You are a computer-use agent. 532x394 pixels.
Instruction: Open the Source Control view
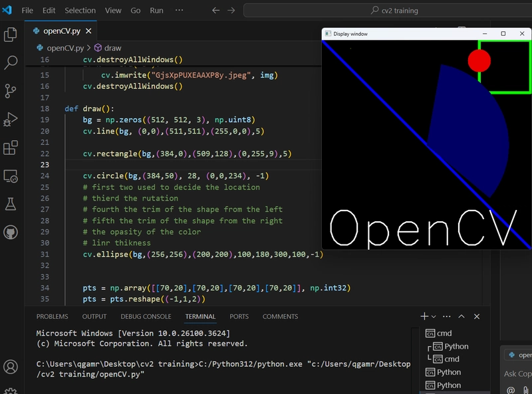[x=11, y=91]
